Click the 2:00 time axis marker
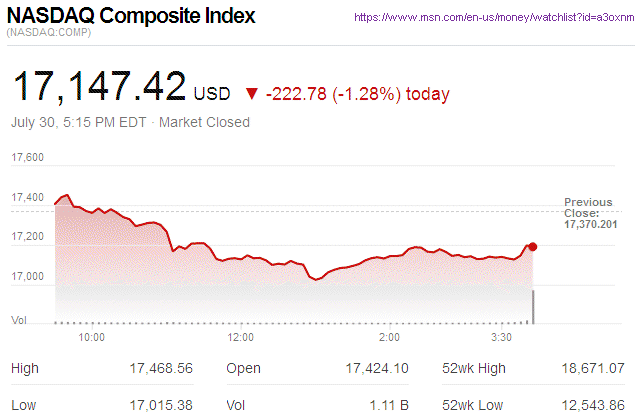The height and width of the screenshot is (420, 640). 390,338
